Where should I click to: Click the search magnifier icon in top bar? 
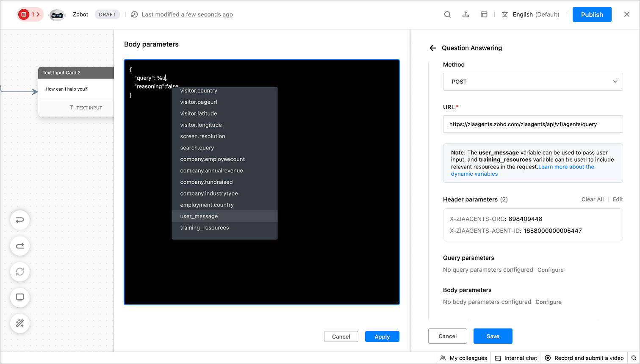(x=447, y=14)
